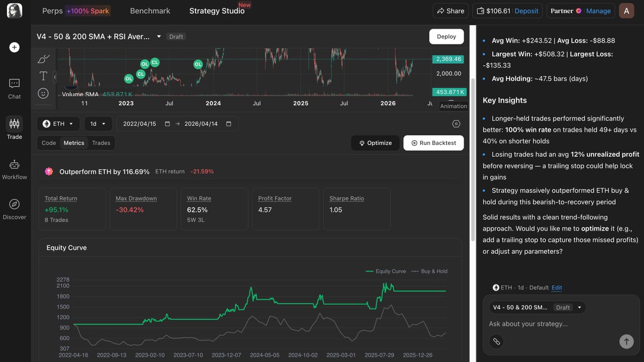This screenshot has height=362, width=644.
Task: Click the plus icon in left sidebar
Action: coord(14,47)
